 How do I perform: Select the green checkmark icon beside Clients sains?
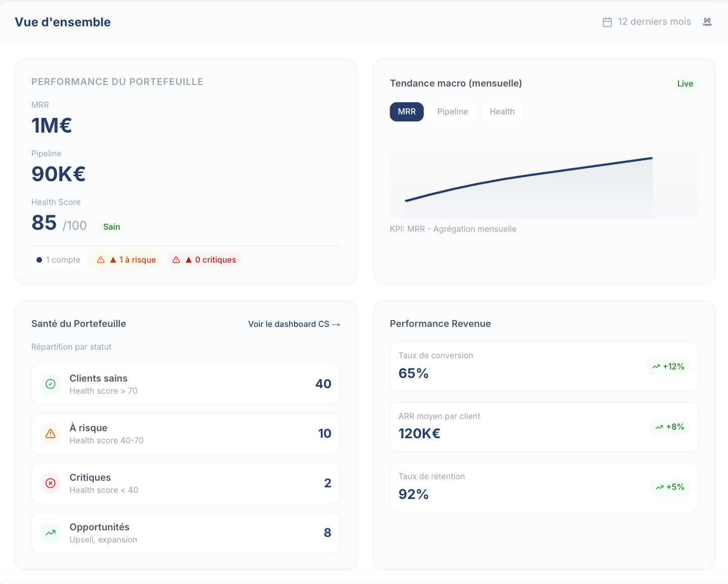click(x=50, y=384)
